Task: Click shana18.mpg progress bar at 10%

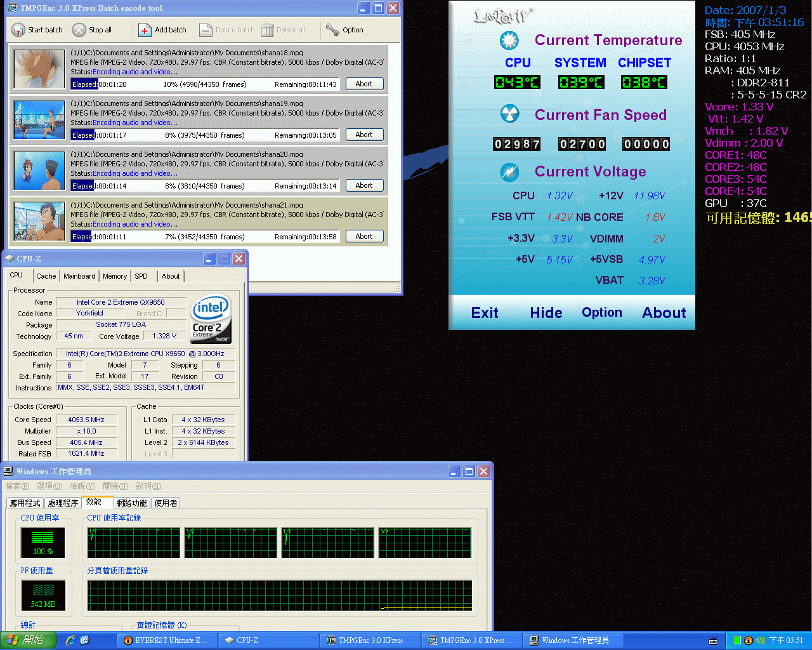Action: pos(205,84)
